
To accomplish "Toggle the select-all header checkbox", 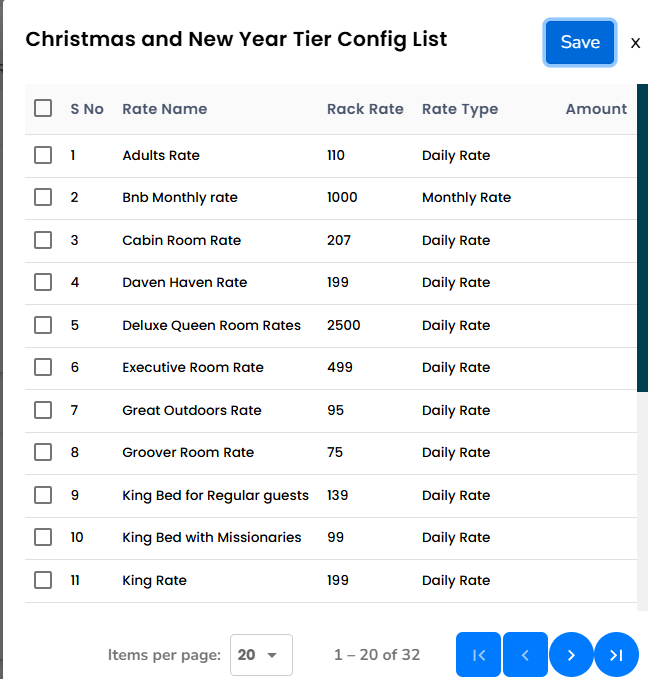I will (43, 108).
